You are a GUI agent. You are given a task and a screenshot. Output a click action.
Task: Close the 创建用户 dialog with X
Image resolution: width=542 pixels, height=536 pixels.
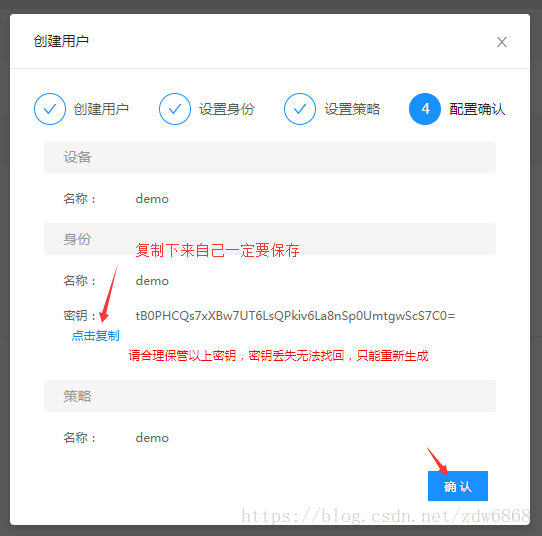[x=502, y=42]
